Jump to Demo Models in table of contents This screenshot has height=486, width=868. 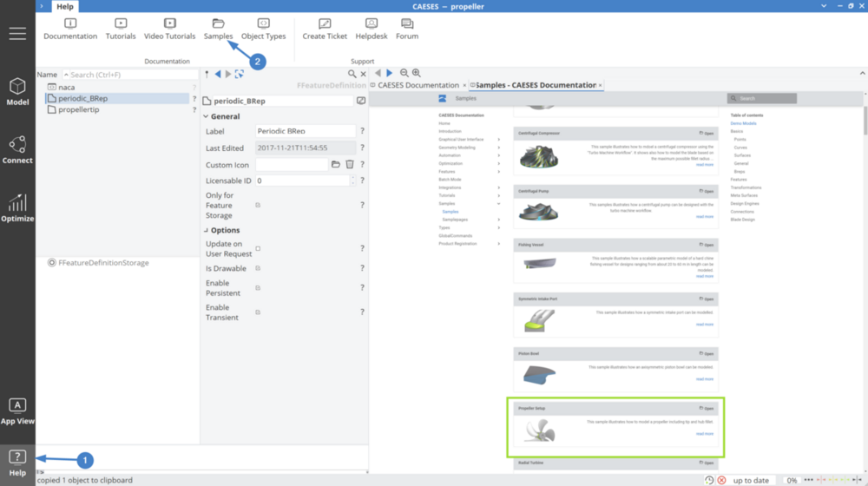coord(743,123)
